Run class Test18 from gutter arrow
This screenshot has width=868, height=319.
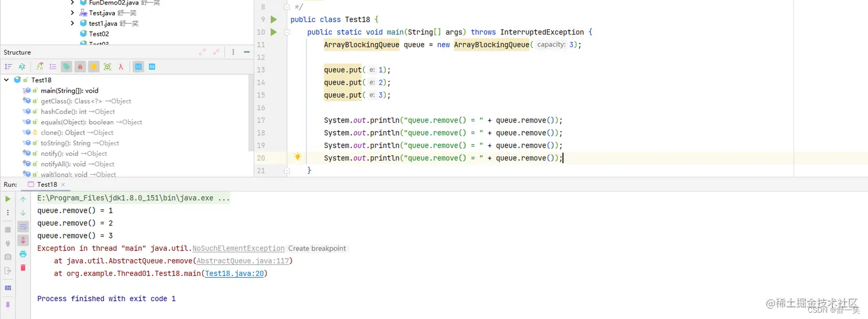point(273,20)
